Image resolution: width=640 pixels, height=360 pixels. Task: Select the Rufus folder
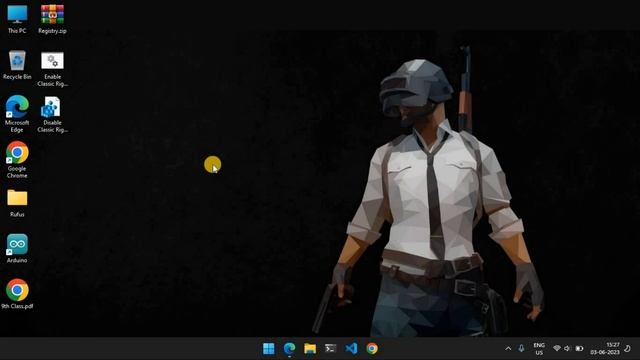17,203
